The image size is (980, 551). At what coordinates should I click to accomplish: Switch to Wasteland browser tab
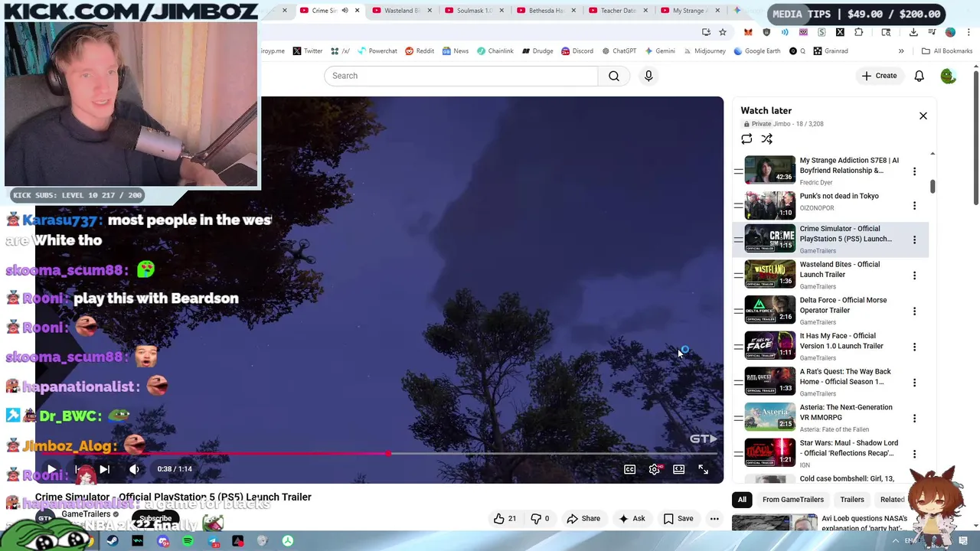coord(401,11)
